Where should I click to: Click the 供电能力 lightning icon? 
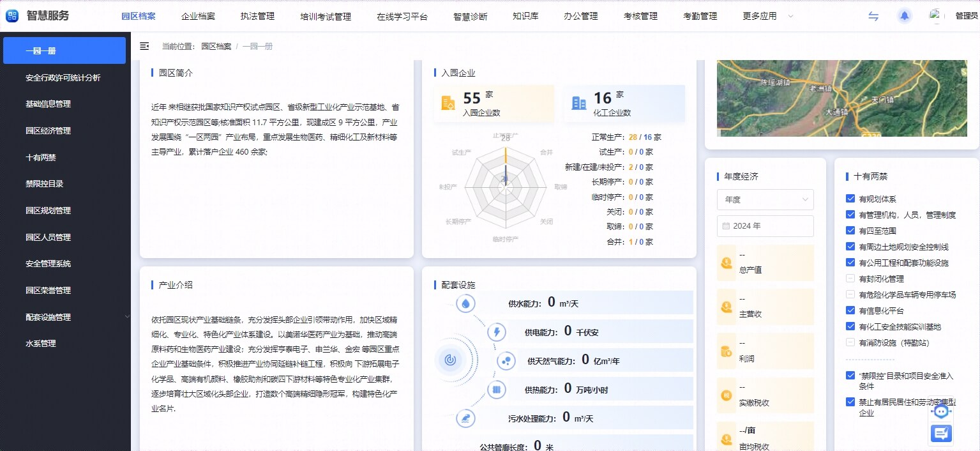click(x=496, y=332)
